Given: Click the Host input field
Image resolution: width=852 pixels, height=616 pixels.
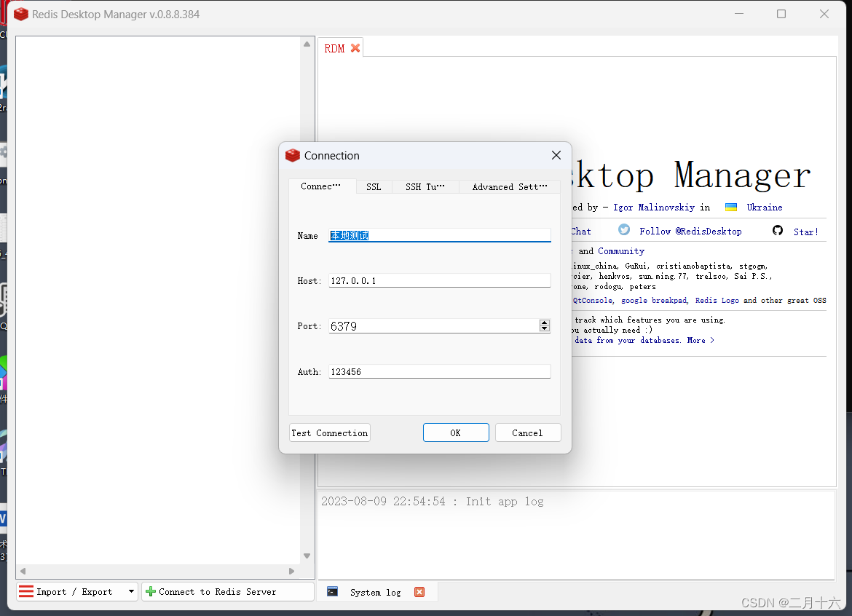Looking at the screenshot, I should (440, 280).
